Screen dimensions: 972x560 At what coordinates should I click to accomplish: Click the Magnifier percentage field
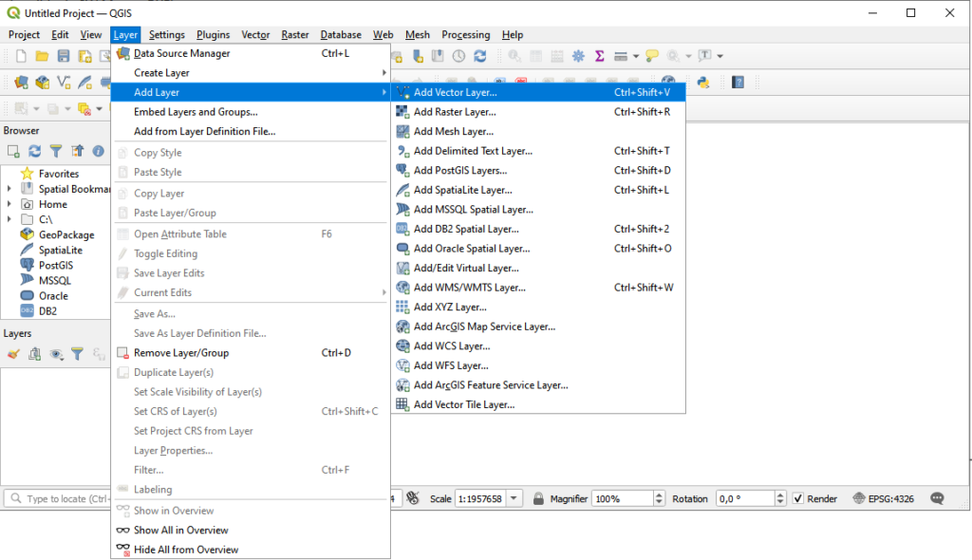coord(623,498)
